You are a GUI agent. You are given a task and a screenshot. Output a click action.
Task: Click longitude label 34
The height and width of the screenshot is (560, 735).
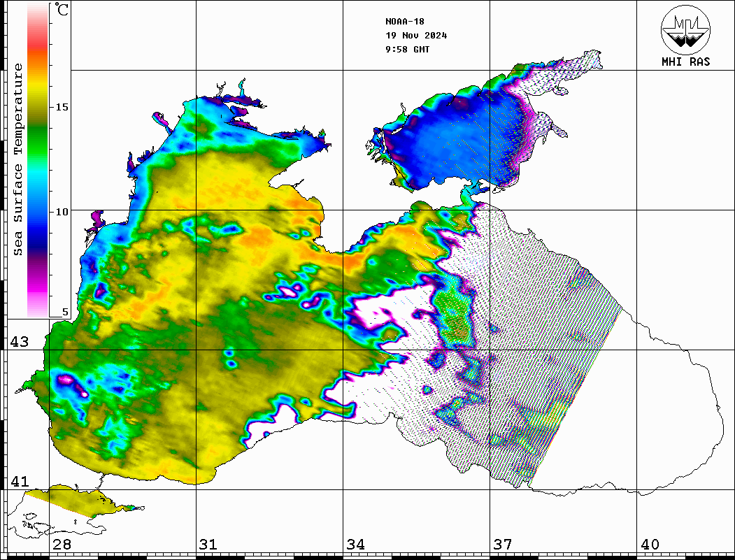(x=355, y=545)
